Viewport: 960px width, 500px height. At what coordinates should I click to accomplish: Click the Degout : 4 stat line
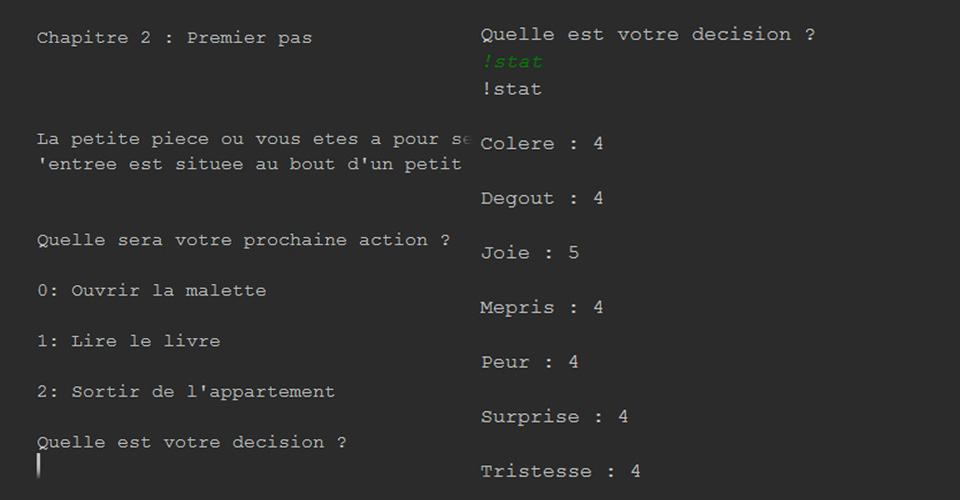(x=542, y=198)
